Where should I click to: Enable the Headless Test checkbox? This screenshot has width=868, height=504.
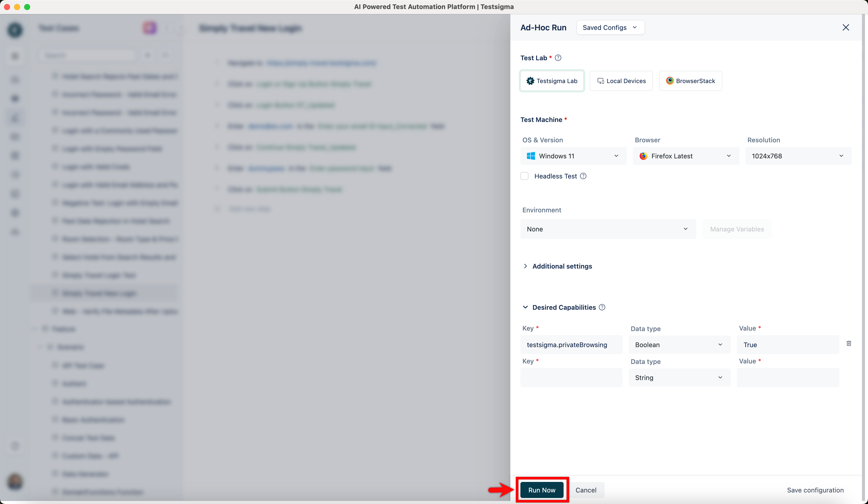click(x=524, y=176)
